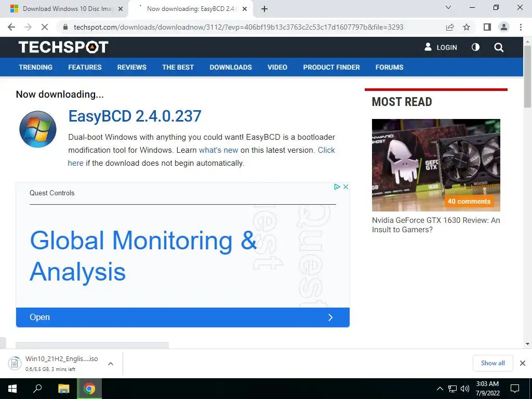Close the Quest Controls ad
Image resolution: width=532 pixels, height=399 pixels.
(345, 187)
